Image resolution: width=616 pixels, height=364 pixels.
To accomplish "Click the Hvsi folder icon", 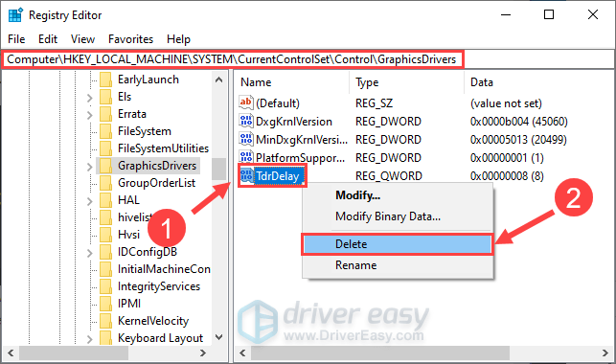I will (105, 235).
